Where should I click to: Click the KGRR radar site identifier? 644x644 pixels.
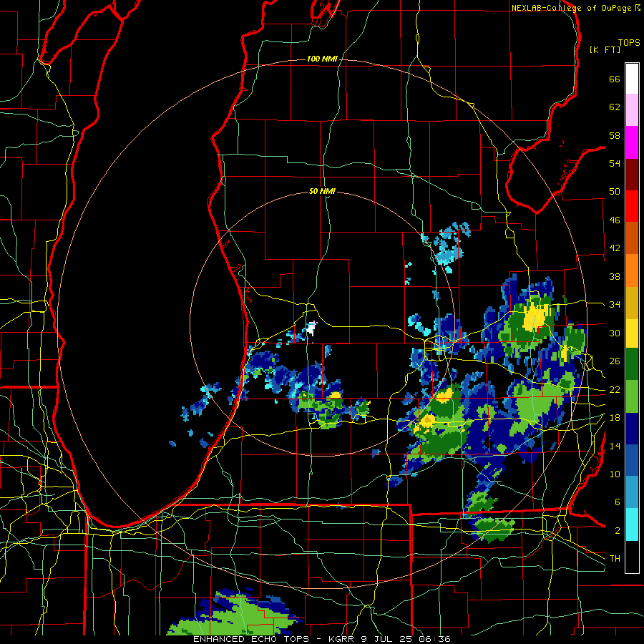(343, 639)
